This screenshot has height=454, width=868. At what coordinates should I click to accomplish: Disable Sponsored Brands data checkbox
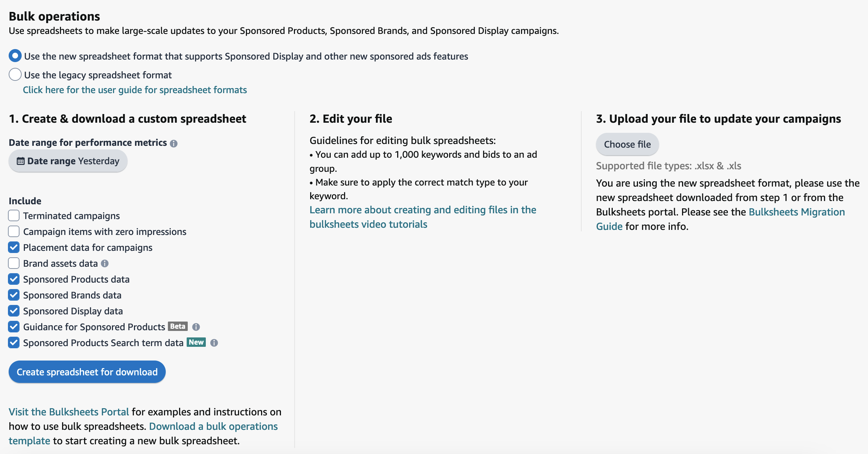click(x=14, y=295)
